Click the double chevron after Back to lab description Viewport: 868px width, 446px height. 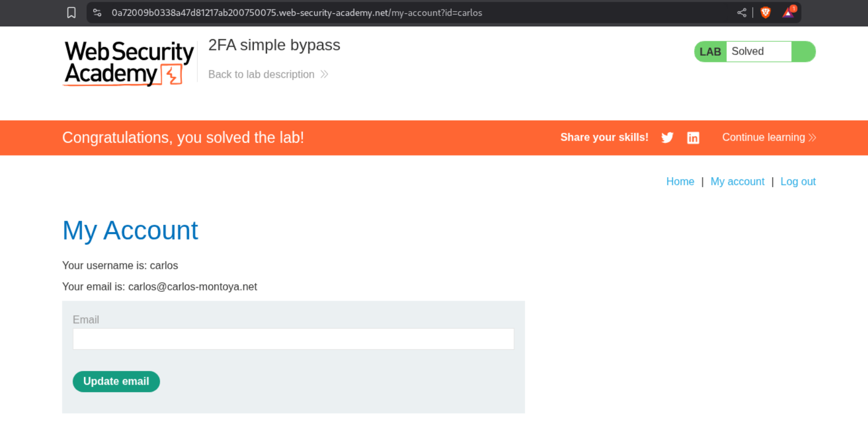pyautogui.click(x=325, y=75)
